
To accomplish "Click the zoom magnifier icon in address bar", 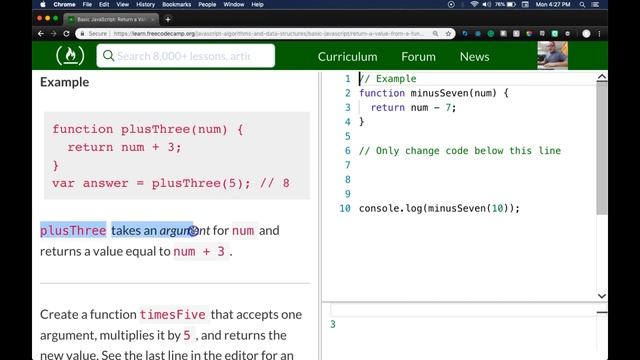I will point(436,34).
